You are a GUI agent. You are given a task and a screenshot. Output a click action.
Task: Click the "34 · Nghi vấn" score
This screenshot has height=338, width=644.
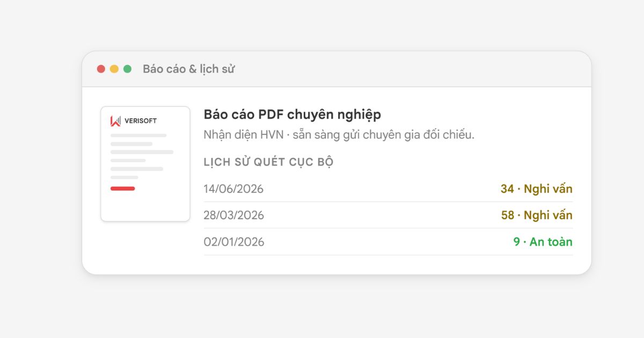click(537, 189)
